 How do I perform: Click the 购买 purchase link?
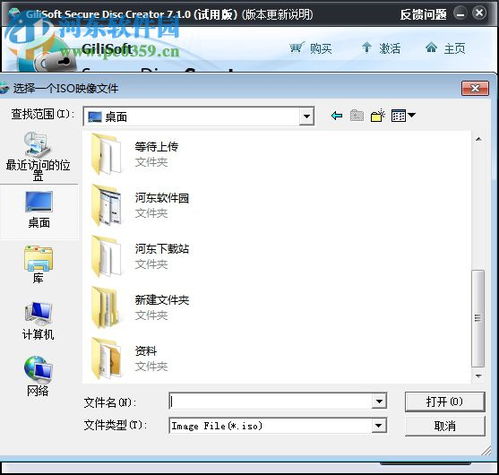311,48
